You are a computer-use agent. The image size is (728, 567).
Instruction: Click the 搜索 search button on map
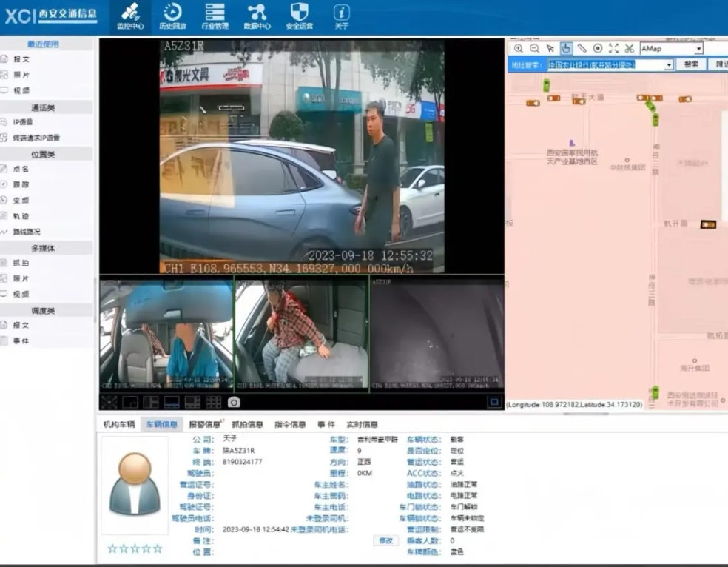tap(691, 65)
